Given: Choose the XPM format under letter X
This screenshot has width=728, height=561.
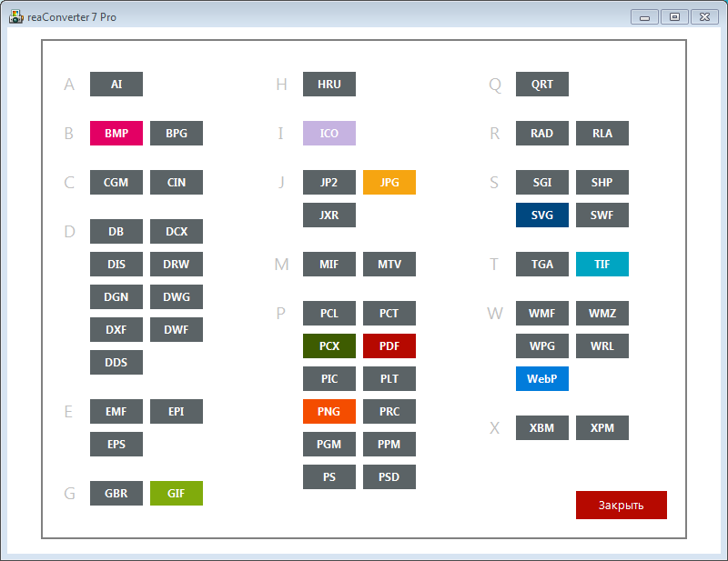Looking at the screenshot, I should 602,427.
